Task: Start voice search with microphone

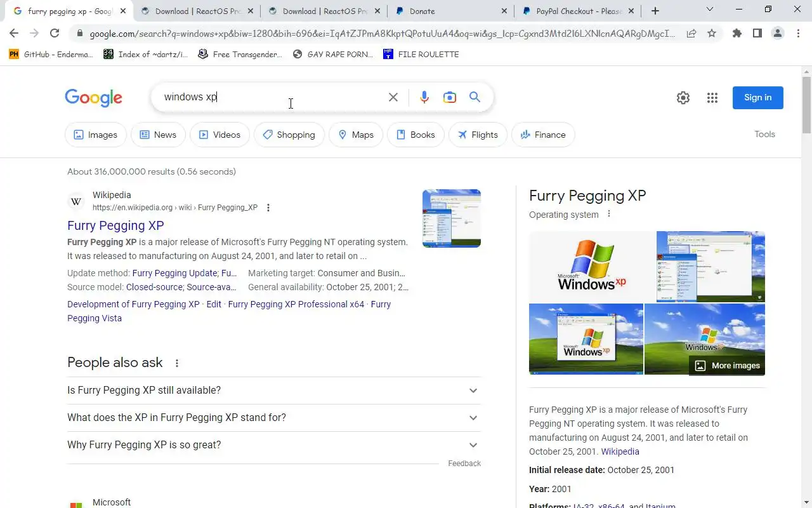Action: click(424, 97)
